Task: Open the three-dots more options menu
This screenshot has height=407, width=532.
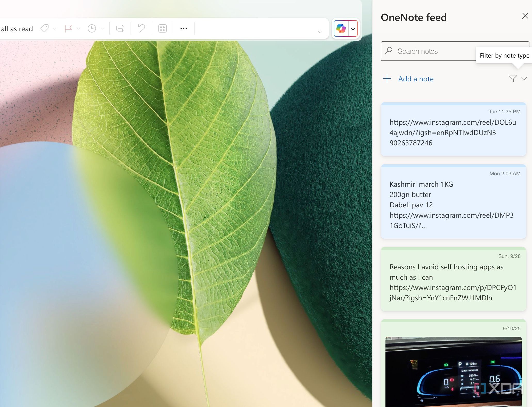Action: point(183,28)
